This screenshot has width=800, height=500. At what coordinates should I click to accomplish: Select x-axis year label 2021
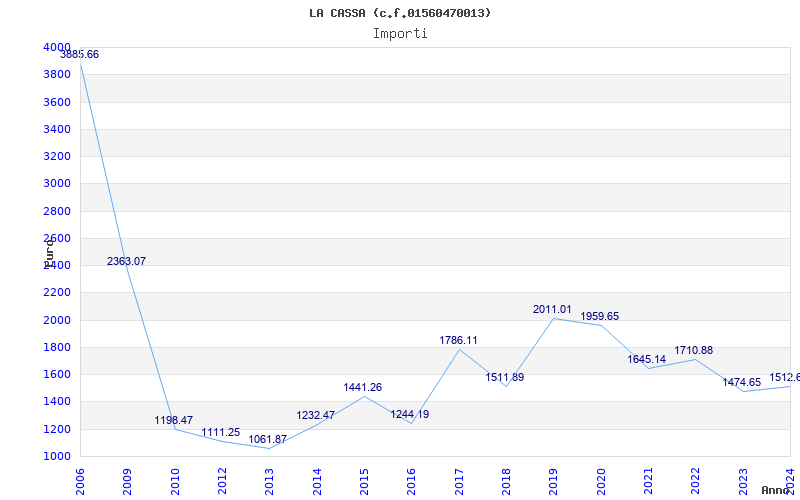tap(648, 482)
